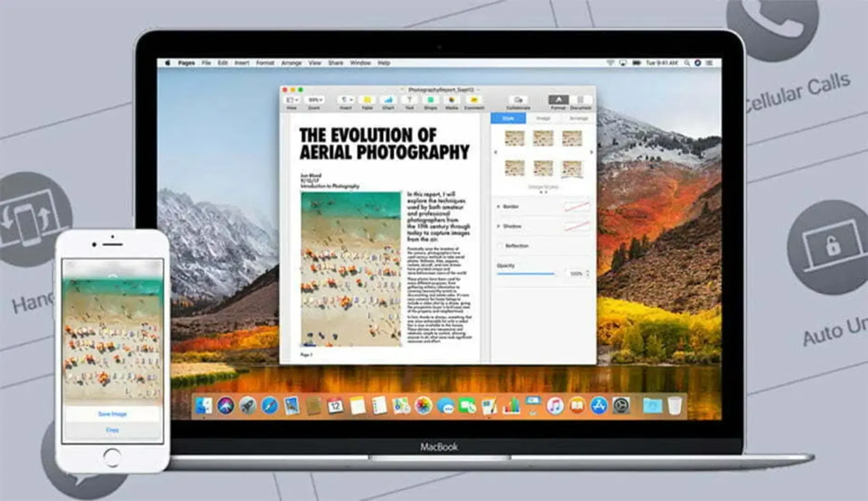The height and width of the screenshot is (501, 868).
Task: Open App Store icon in Dock
Action: tap(599, 406)
